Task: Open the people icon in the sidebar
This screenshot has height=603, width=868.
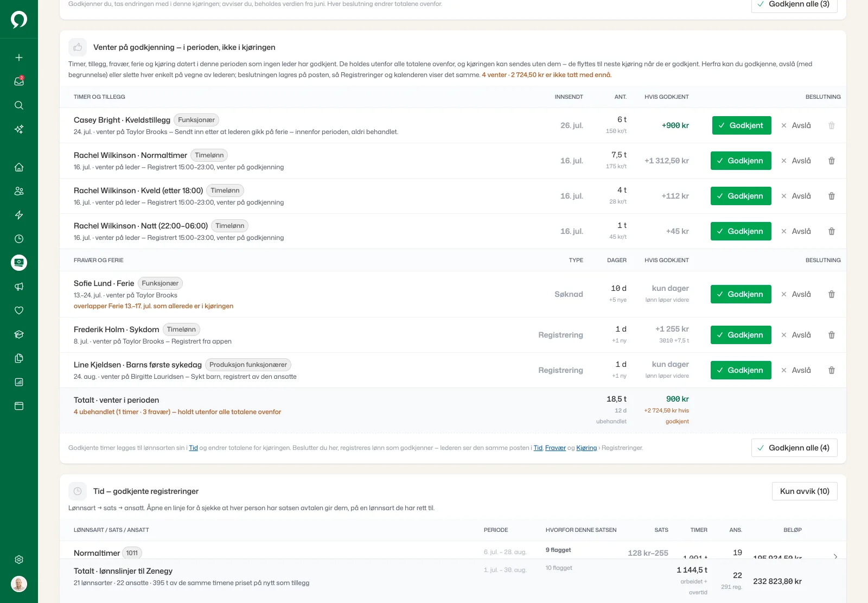Action: point(19,191)
